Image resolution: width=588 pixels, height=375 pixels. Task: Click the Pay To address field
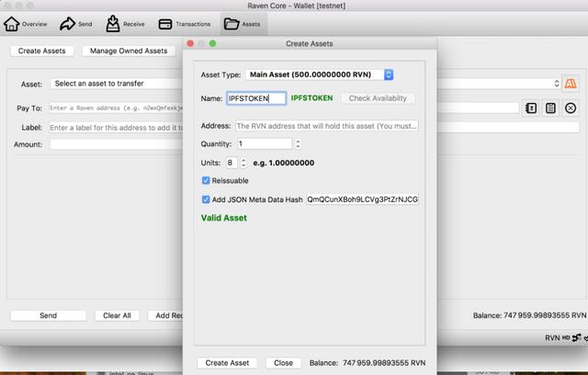pos(117,108)
